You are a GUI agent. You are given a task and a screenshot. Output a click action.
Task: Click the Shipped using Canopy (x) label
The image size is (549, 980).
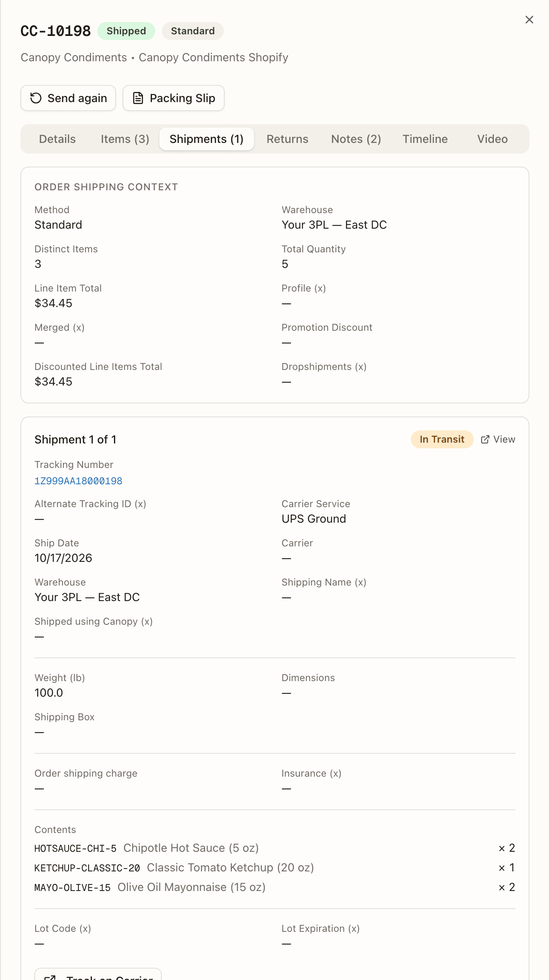click(x=94, y=621)
